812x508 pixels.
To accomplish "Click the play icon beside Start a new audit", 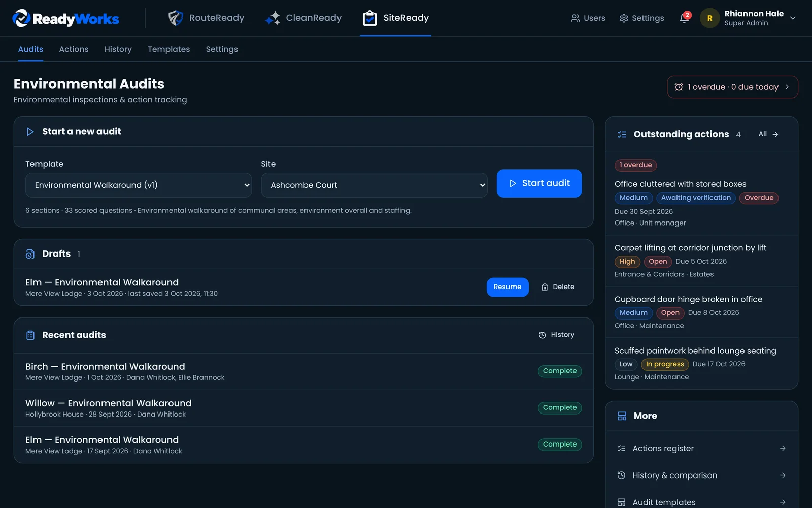I will (x=30, y=132).
